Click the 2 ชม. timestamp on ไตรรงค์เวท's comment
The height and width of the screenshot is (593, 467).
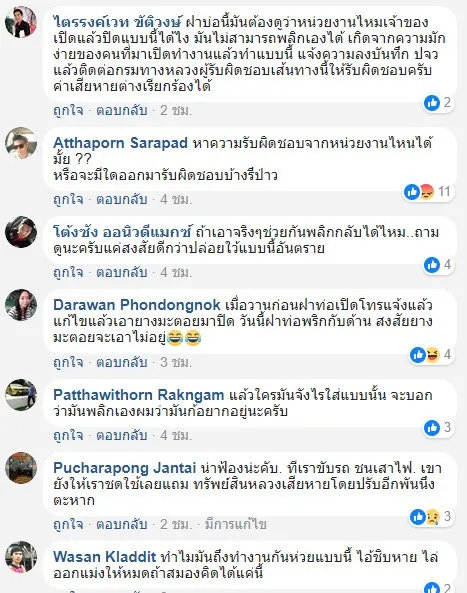tap(176, 110)
